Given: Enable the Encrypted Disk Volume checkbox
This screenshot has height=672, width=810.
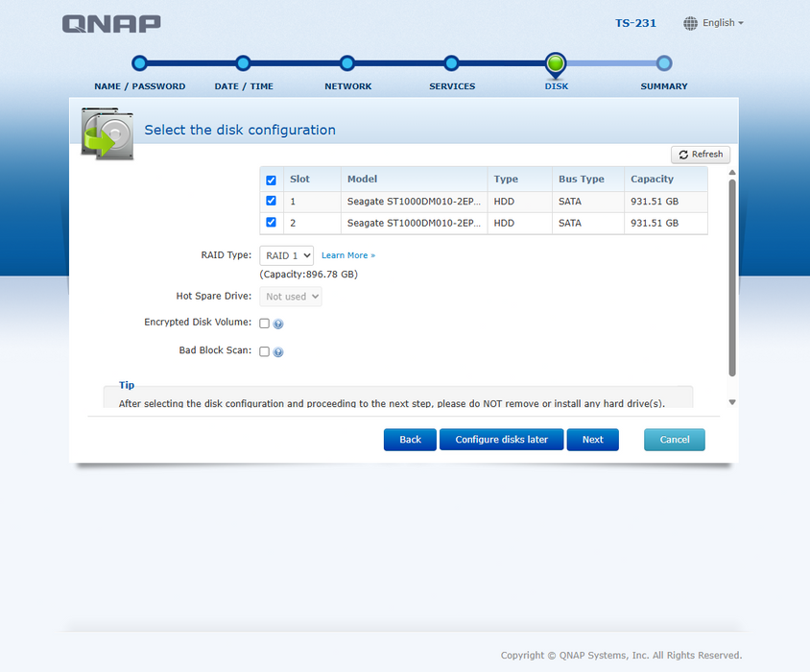Looking at the screenshot, I should tap(265, 324).
